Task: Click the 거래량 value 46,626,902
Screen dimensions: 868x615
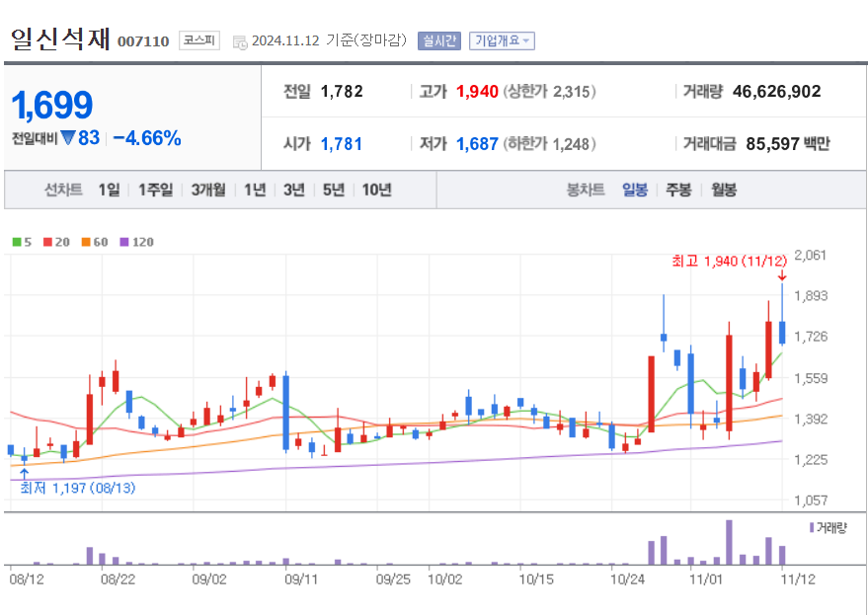Action: click(777, 92)
